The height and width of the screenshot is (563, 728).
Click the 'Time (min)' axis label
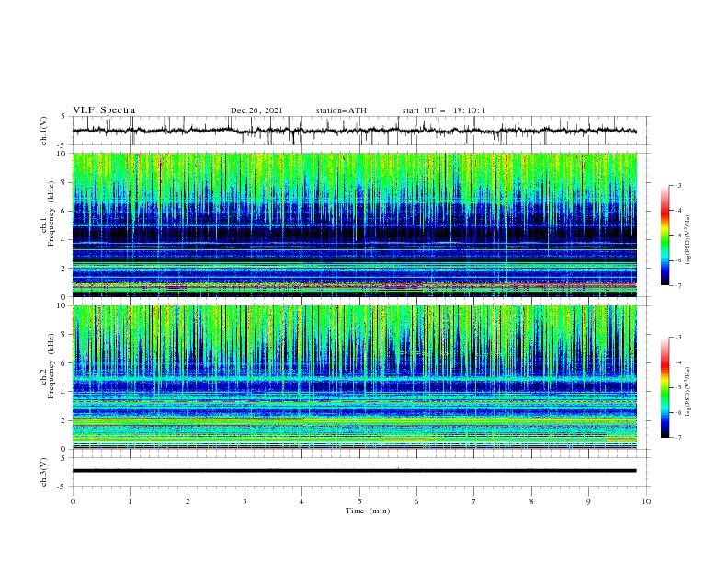coord(368,511)
